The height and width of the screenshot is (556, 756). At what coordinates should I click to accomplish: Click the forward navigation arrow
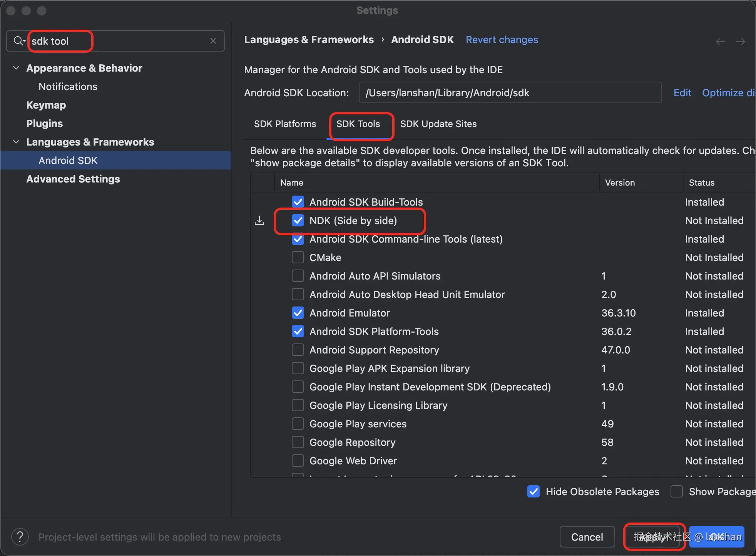(740, 42)
